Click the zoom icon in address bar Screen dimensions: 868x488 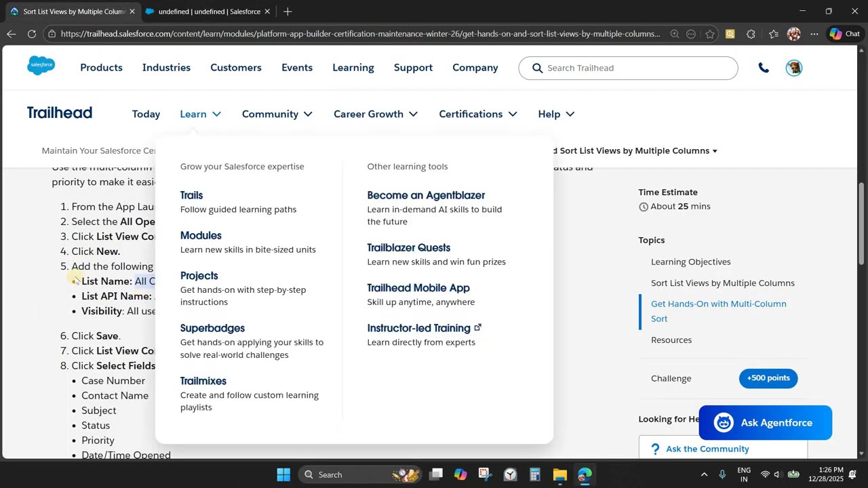tap(674, 34)
